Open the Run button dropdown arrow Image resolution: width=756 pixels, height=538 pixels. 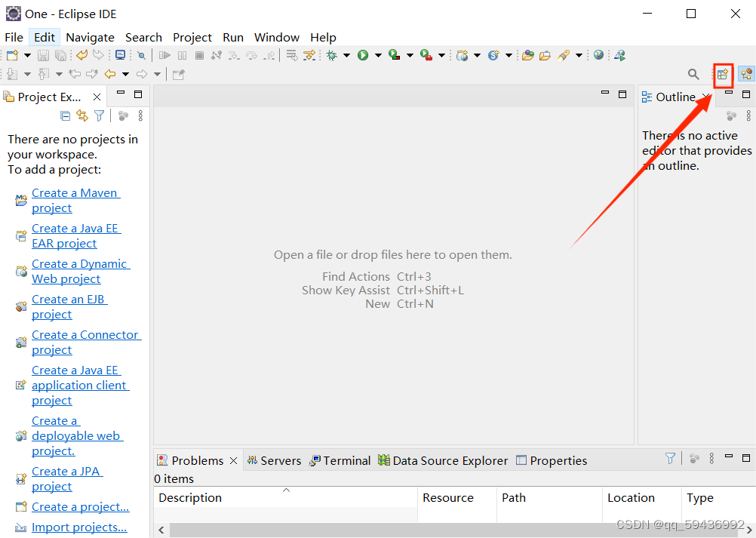378,55
